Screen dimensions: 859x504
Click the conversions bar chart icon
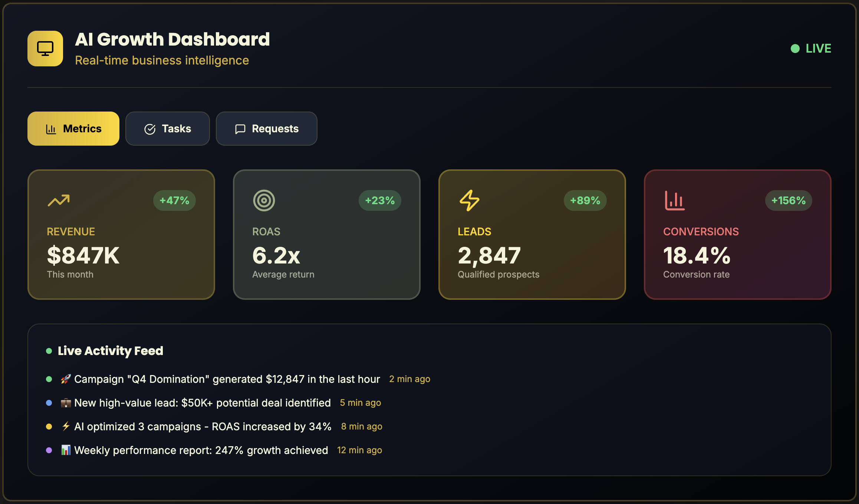675,200
